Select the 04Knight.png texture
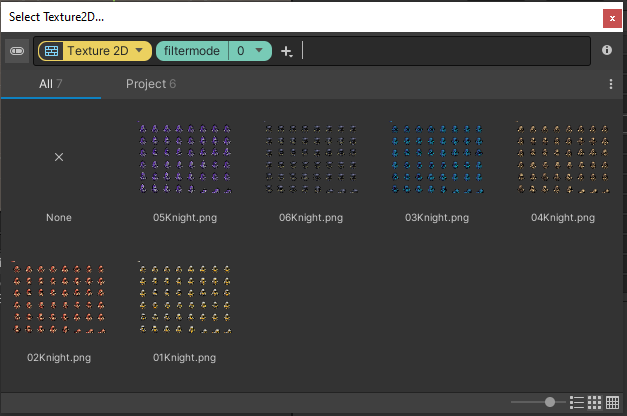Image resolution: width=627 pixels, height=416 pixels. click(563, 158)
